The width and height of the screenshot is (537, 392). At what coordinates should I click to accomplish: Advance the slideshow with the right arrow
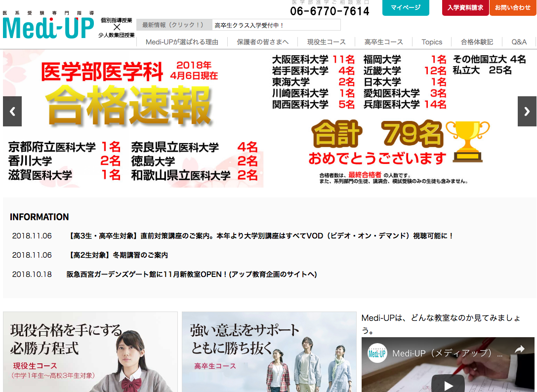pyautogui.click(x=526, y=112)
